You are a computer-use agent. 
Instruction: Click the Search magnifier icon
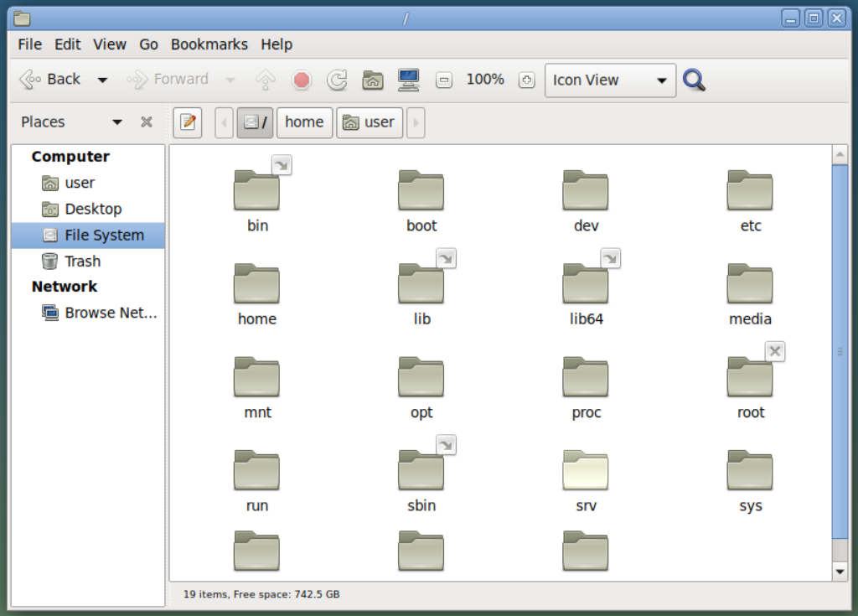pyautogui.click(x=694, y=80)
